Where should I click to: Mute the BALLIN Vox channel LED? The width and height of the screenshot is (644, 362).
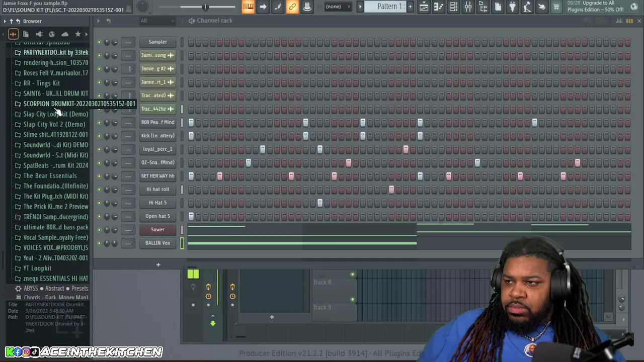coord(99,243)
